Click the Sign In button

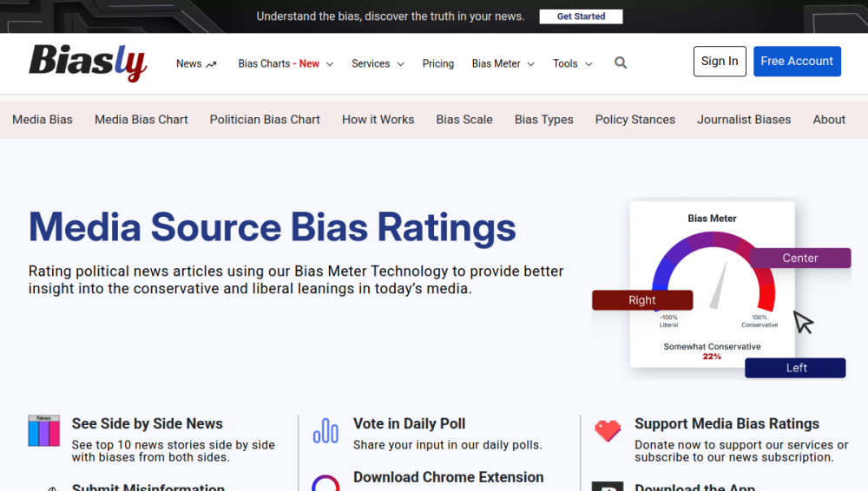720,62
